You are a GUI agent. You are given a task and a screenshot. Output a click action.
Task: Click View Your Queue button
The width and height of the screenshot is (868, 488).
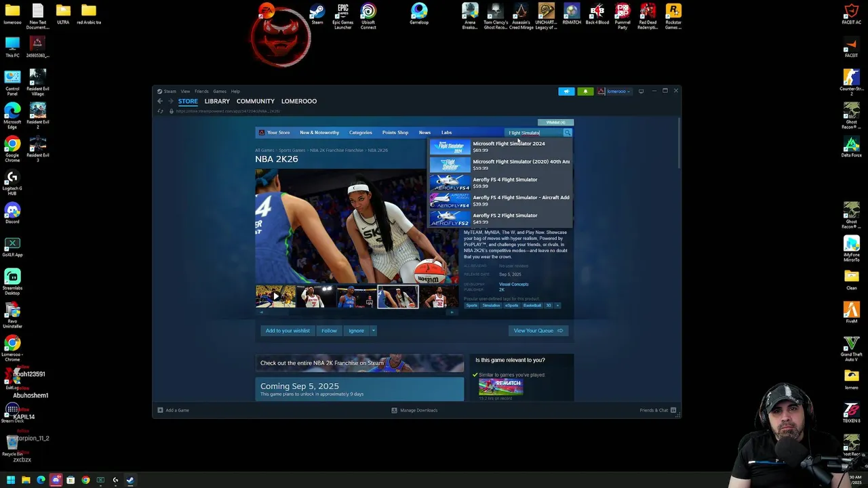point(538,331)
